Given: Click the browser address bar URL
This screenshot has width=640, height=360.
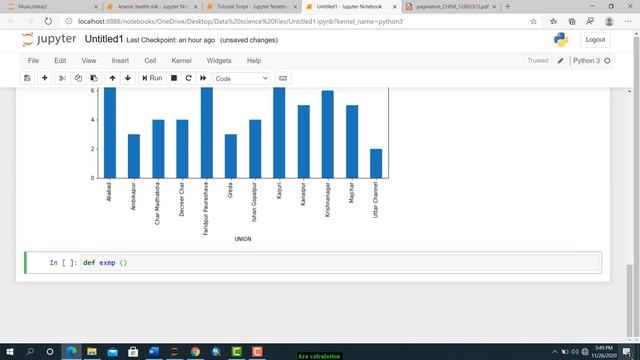Looking at the screenshot, I should point(240,21).
